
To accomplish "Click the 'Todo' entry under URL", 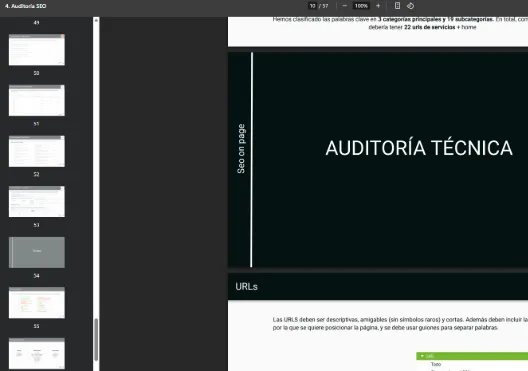I will 436,364.
